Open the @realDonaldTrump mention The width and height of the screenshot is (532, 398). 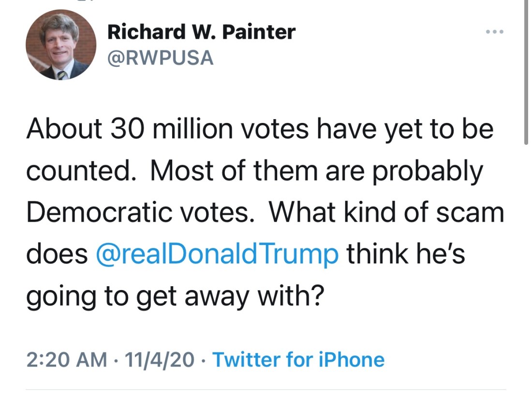pos(217,254)
